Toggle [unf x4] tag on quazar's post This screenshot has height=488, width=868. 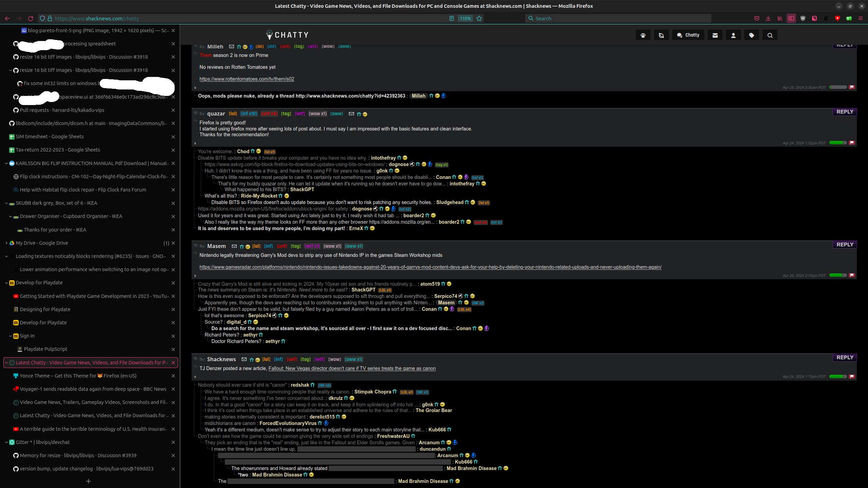[x=269, y=114]
